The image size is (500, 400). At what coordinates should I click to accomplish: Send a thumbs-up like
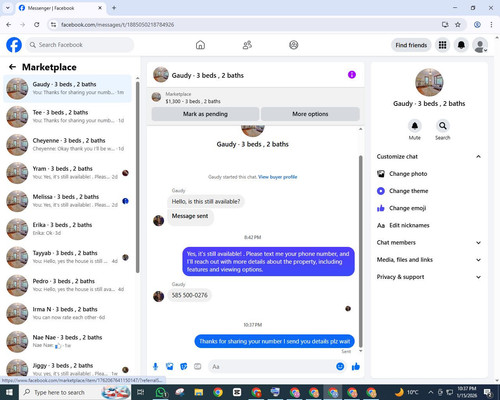coord(356,367)
